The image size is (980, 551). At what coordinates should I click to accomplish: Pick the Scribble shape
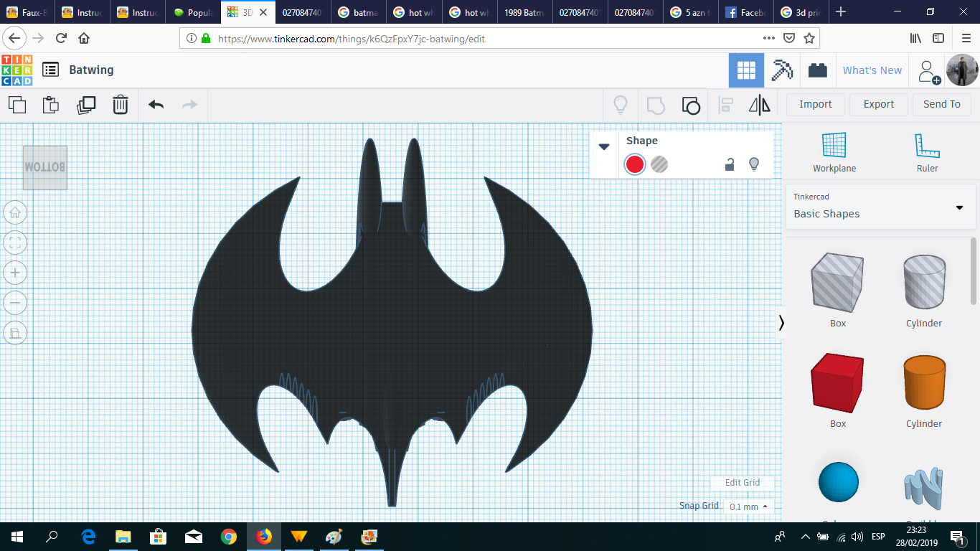coord(924,489)
